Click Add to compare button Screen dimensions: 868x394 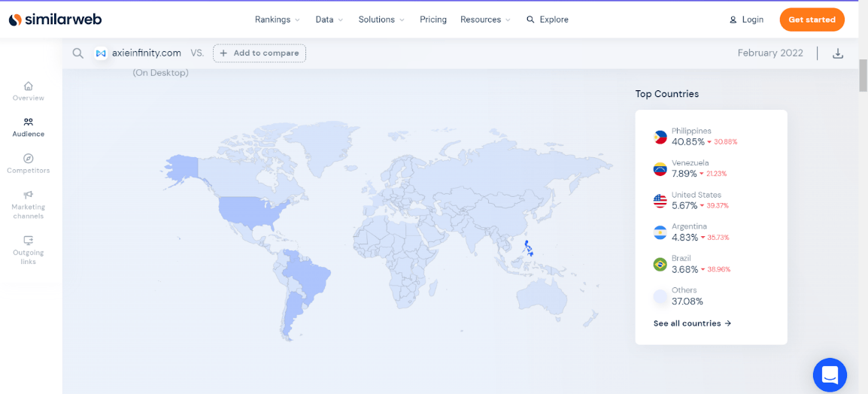(259, 53)
